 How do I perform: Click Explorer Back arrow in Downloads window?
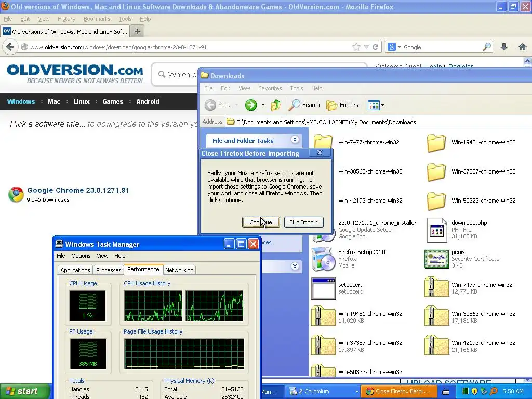210,105
